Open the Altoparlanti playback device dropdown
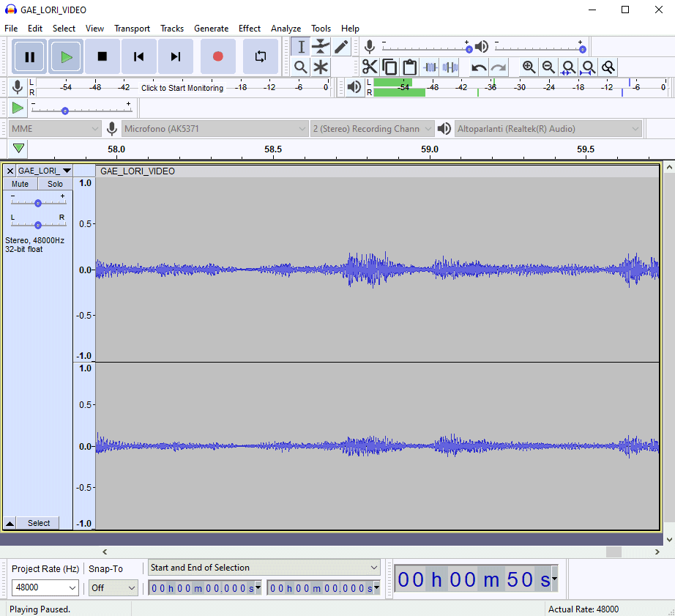 coord(548,129)
